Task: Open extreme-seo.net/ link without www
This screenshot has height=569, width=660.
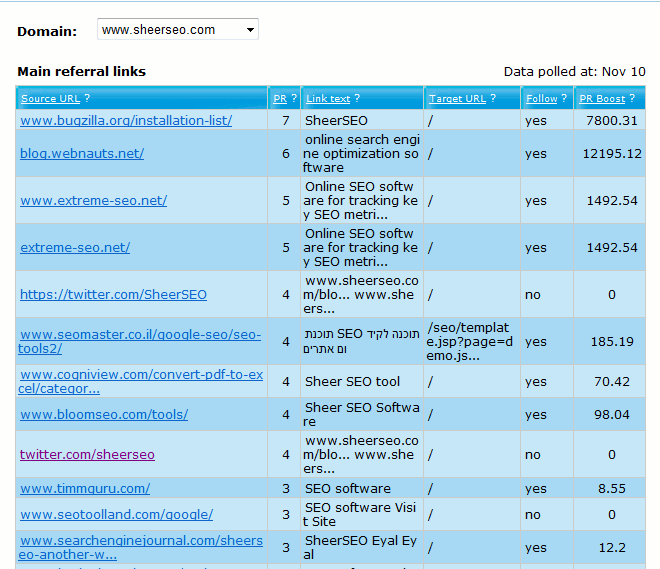Action: coord(75,247)
